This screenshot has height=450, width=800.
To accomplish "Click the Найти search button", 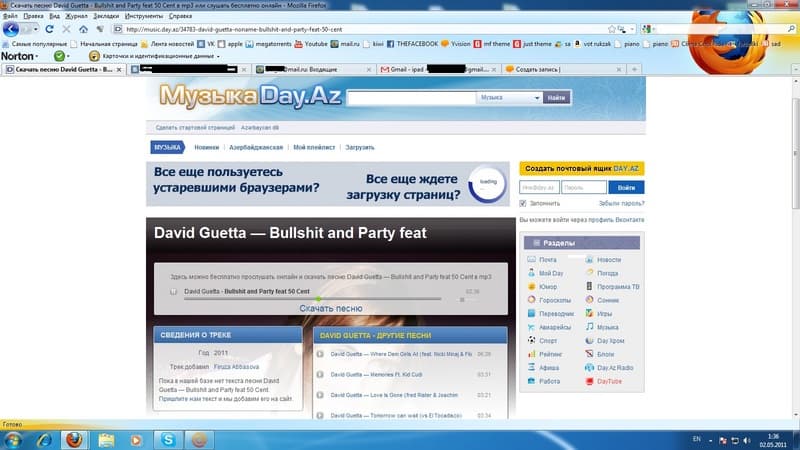I will [556, 97].
